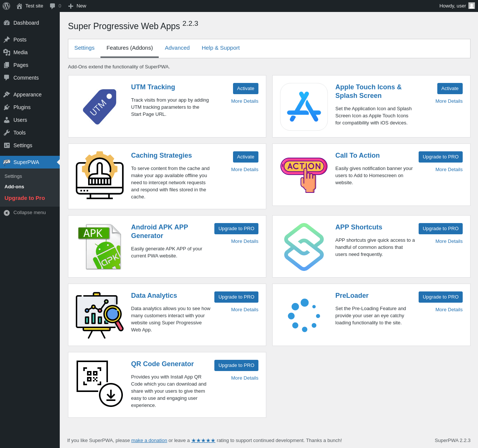Activate the UTM Tracking addon
This screenshot has height=448, width=478.
coord(246,89)
